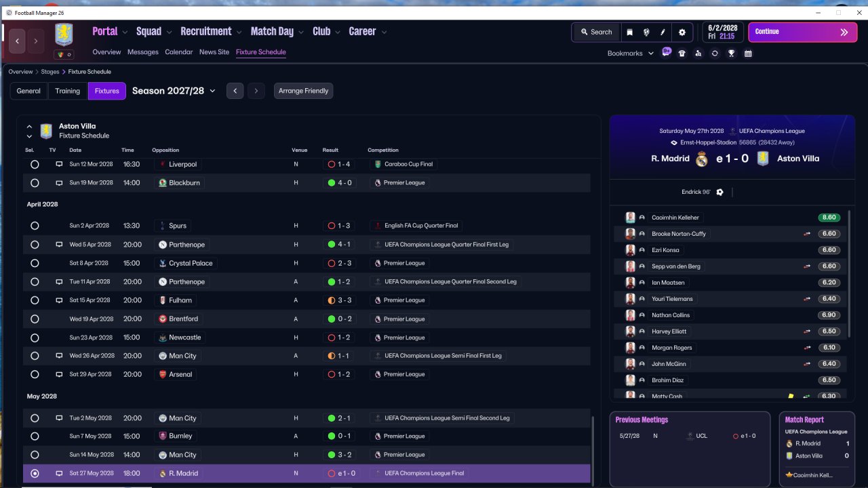The width and height of the screenshot is (868, 488).
Task: Select the radio button for Crystal Palace fixture
Action: click(35, 263)
